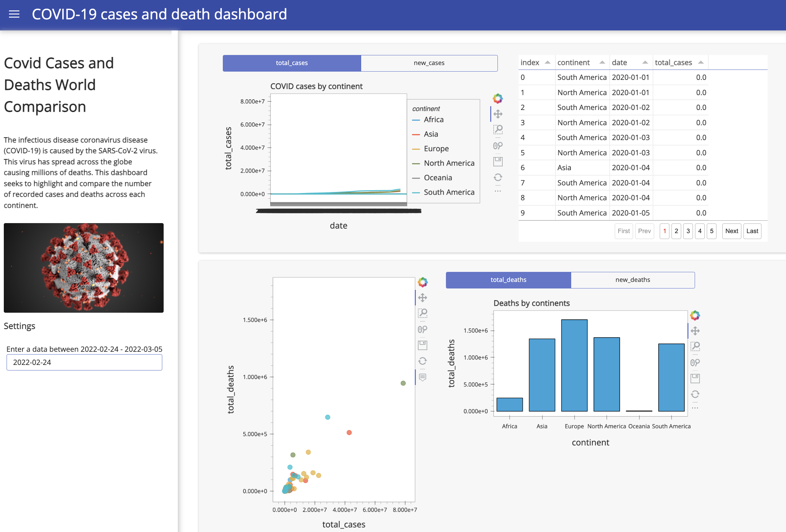Image resolution: width=786 pixels, height=532 pixels.
Task: Sort the table by total_cases column arrow
Action: coord(701,62)
